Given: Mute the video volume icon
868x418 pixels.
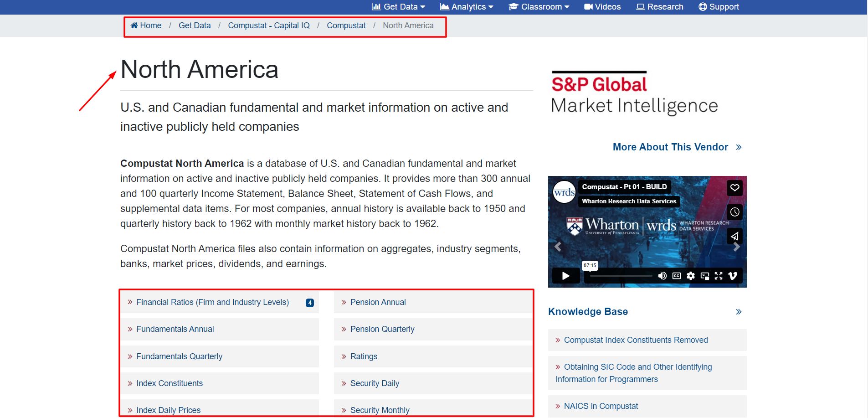Looking at the screenshot, I should tap(663, 276).
